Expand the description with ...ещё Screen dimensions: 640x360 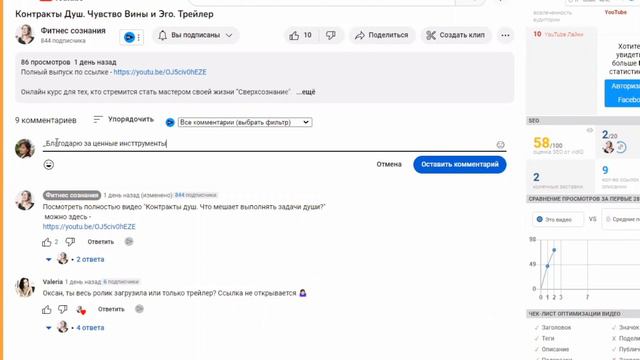[306, 92]
